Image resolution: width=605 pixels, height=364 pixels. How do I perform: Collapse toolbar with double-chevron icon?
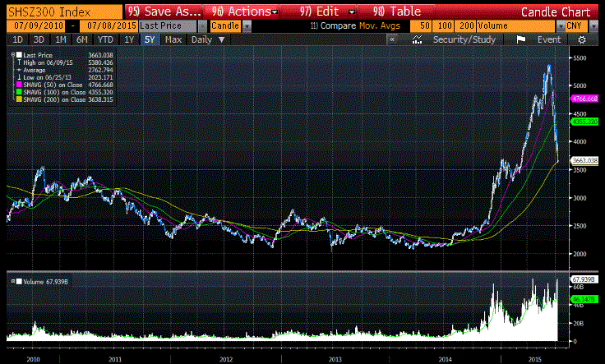click(394, 39)
